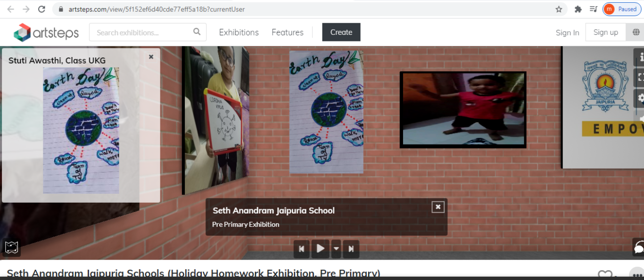Viewport: 644px width, 280px height.
Task: Click the Sign up button
Action: 606,32
